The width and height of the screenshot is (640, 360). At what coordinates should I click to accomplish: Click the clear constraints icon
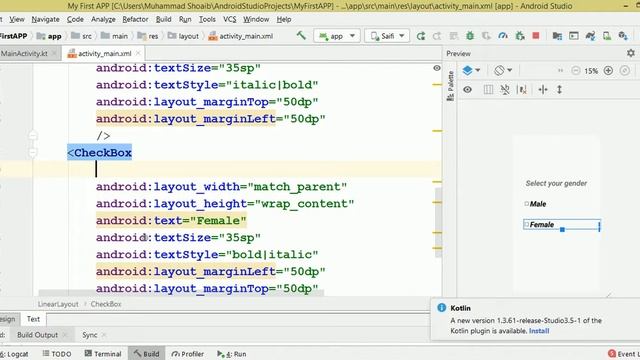[505, 89]
